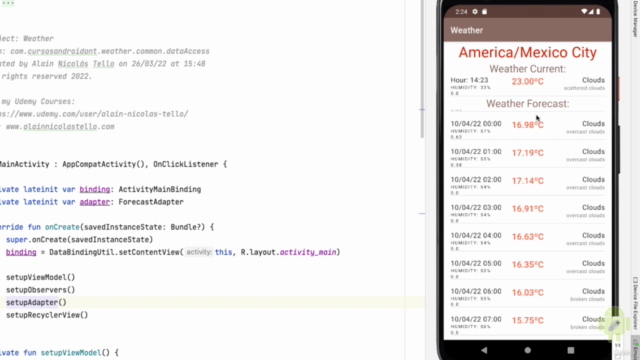Click ActivityMainBinding type name
This screenshot has height=360, width=640.
pyautogui.click(x=160, y=189)
